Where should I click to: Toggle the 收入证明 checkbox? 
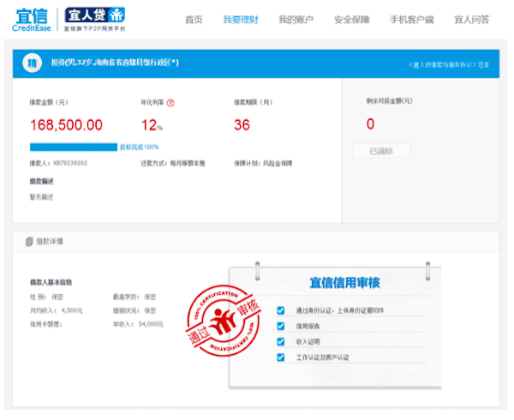pos(281,341)
